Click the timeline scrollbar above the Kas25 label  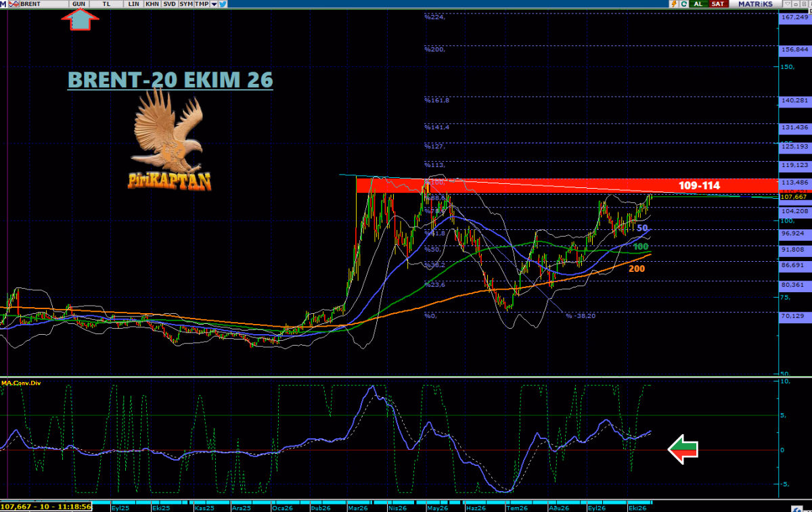pyautogui.click(x=203, y=503)
